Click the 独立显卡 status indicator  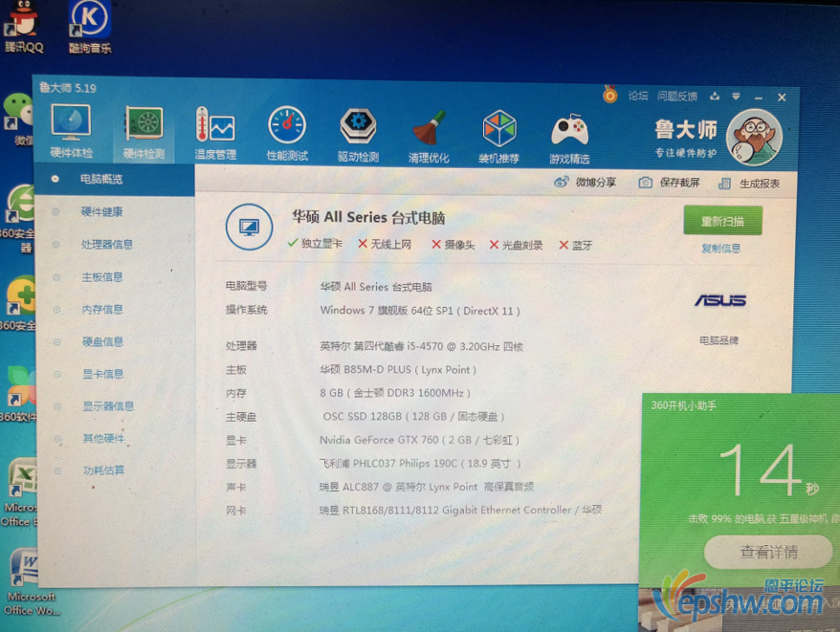(315, 244)
